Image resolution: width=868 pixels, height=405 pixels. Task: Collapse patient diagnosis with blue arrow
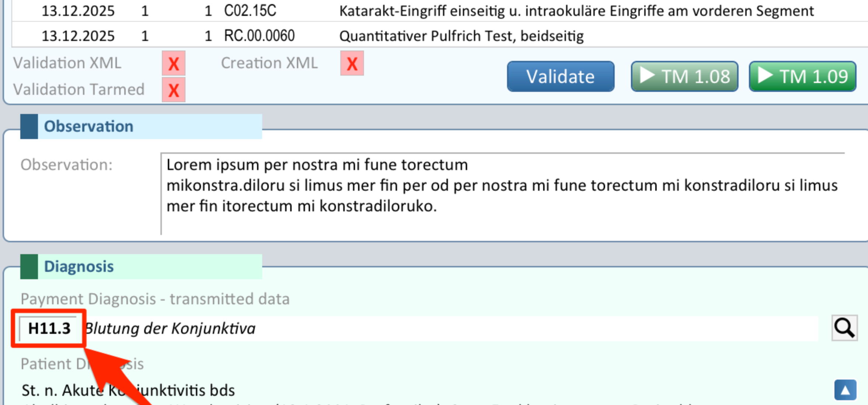point(845,390)
